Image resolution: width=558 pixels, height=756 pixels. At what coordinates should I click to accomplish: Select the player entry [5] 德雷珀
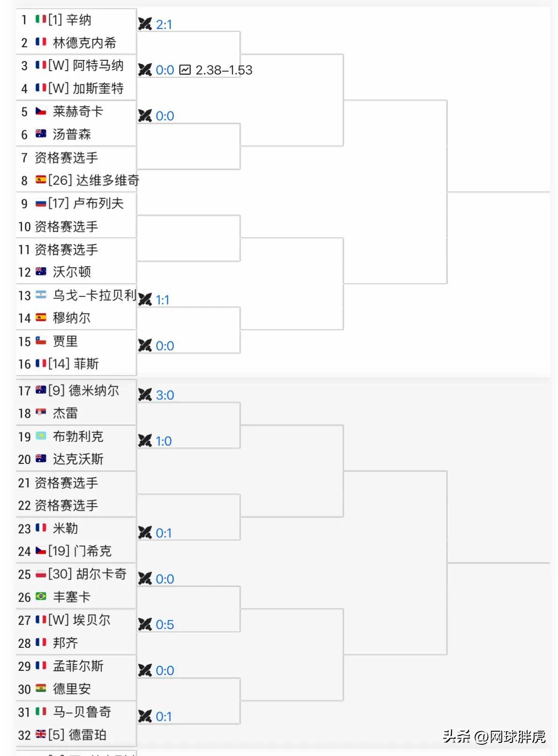pos(77,735)
